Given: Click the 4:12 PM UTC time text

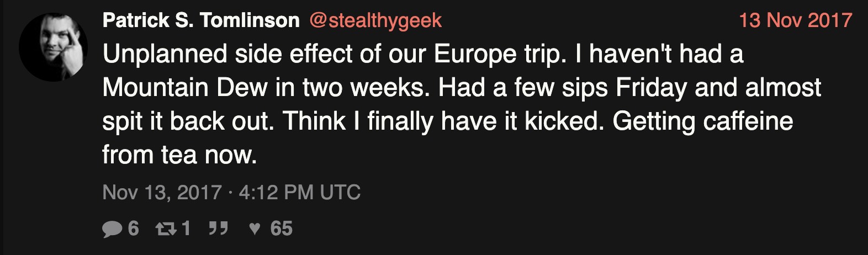Looking at the screenshot, I should [300, 193].
